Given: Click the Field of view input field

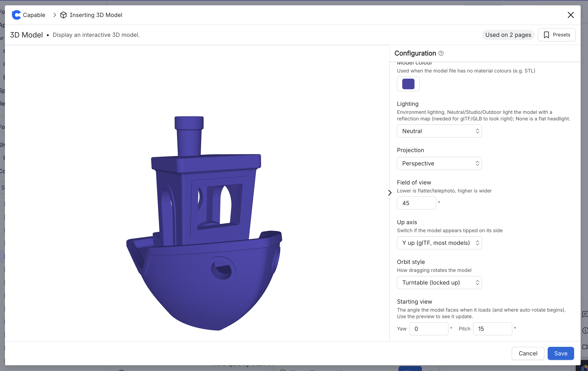Looking at the screenshot, I should pos(416,203).
